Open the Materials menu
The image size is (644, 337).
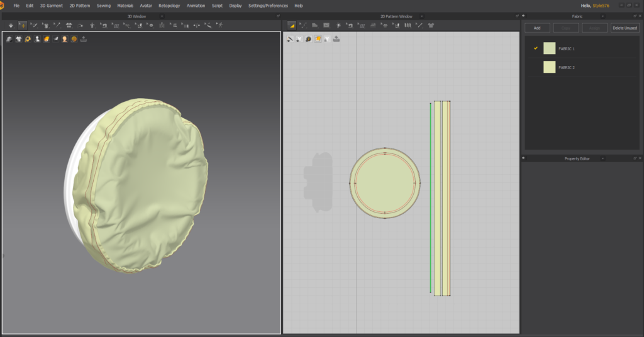[x=125, y=6]
